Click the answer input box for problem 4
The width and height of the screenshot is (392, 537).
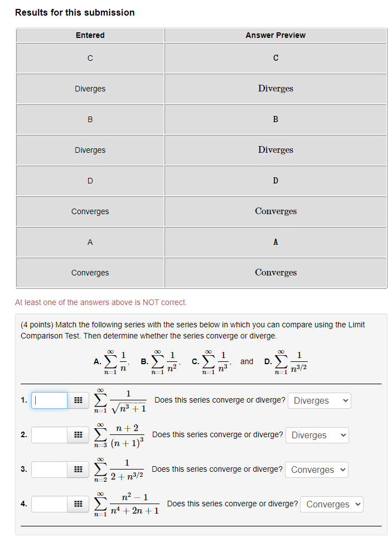point(49,504)
